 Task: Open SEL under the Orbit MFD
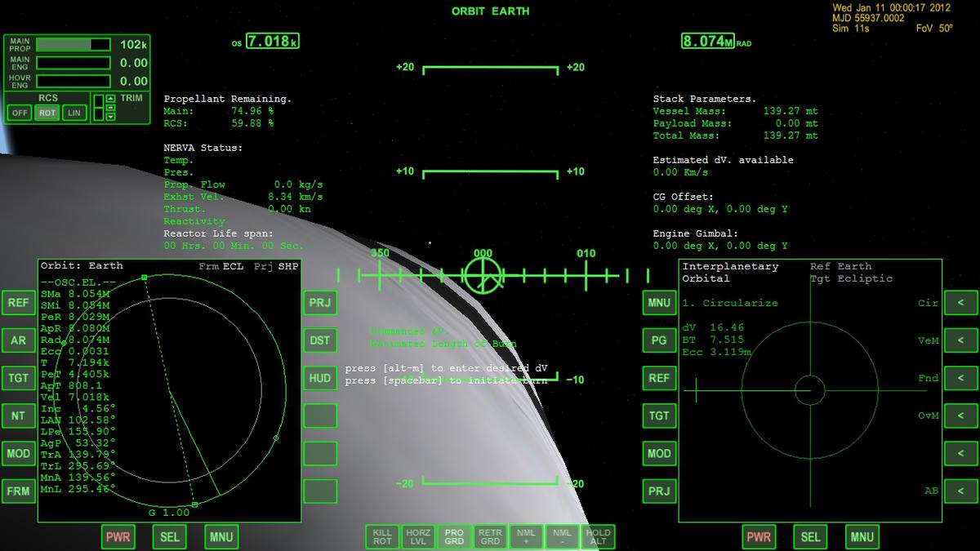[170, 536]
